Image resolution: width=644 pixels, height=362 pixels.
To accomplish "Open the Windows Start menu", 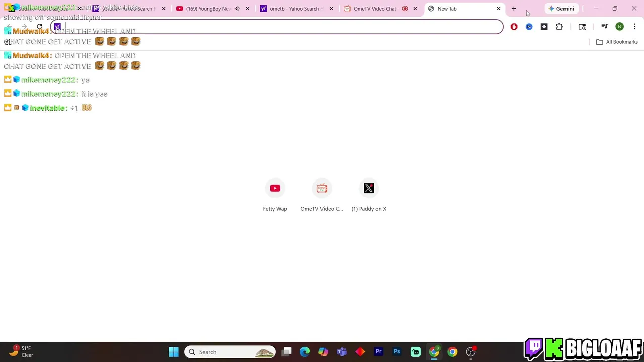I will [174, 352].
